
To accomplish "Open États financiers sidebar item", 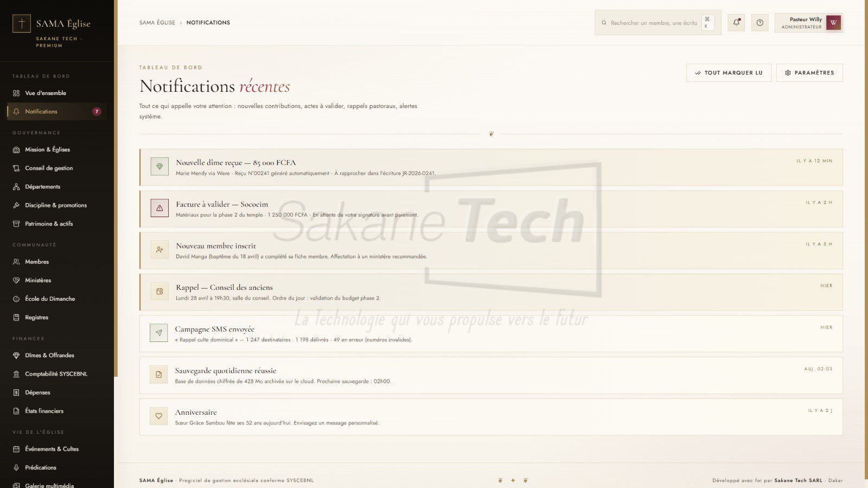I will [x=57, y=411].
